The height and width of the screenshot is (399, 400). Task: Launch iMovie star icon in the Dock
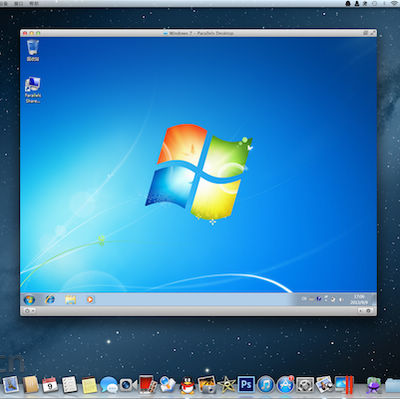point(227,385)
